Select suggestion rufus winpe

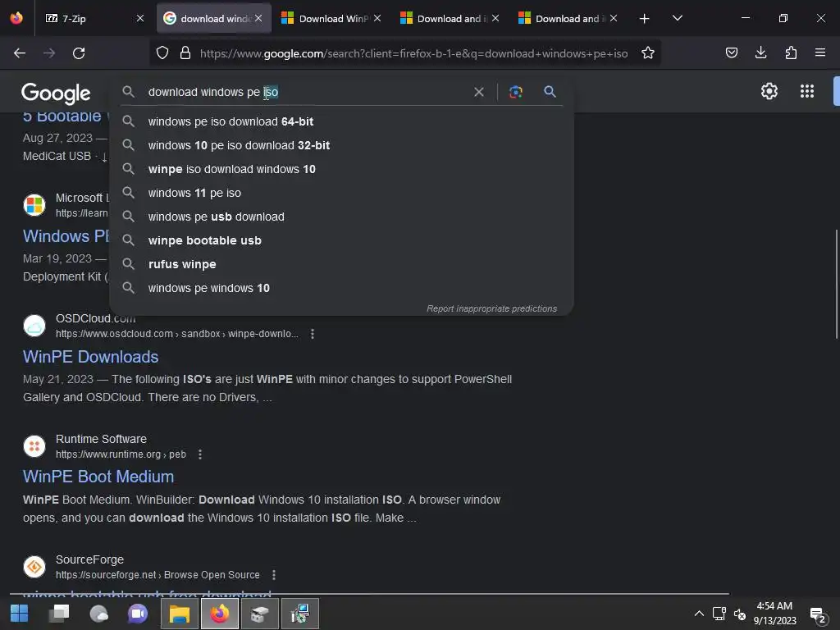(x=341, y=264)
